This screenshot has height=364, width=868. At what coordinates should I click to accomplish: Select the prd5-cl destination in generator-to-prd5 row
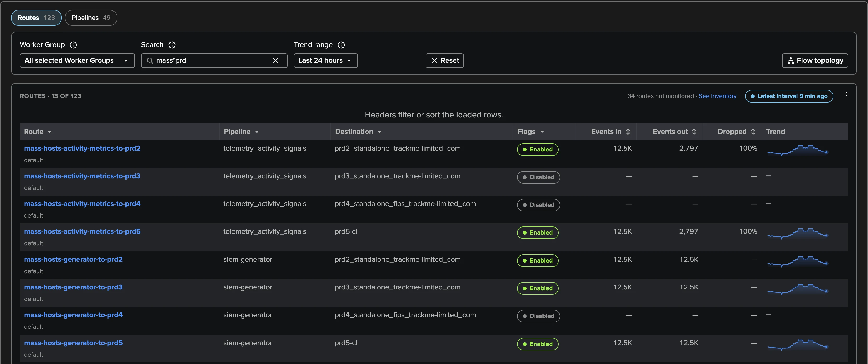(346, 343)
